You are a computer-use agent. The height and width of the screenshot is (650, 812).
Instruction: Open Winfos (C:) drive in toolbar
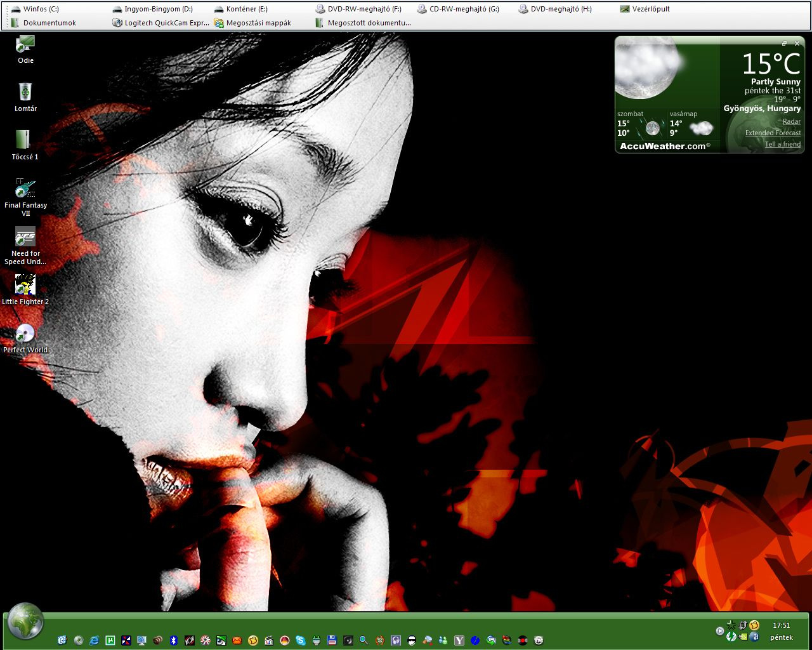pos(35,9)
